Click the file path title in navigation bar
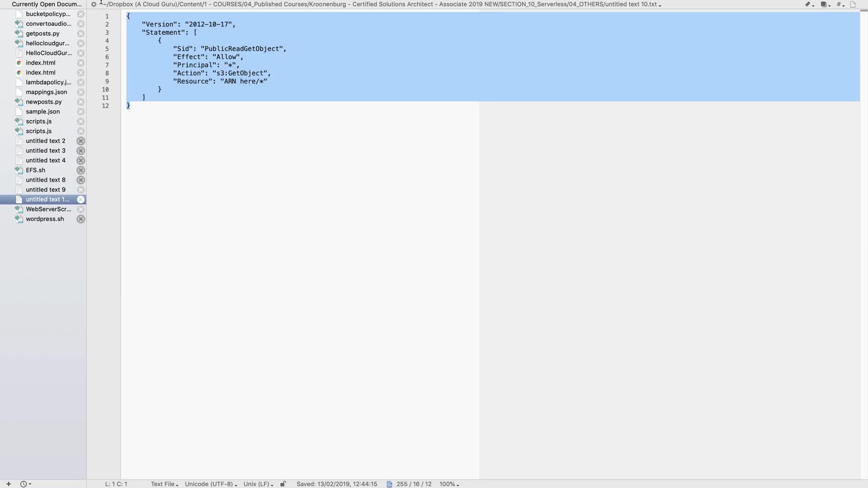The image size is (868, 488). tap(382, 5)
